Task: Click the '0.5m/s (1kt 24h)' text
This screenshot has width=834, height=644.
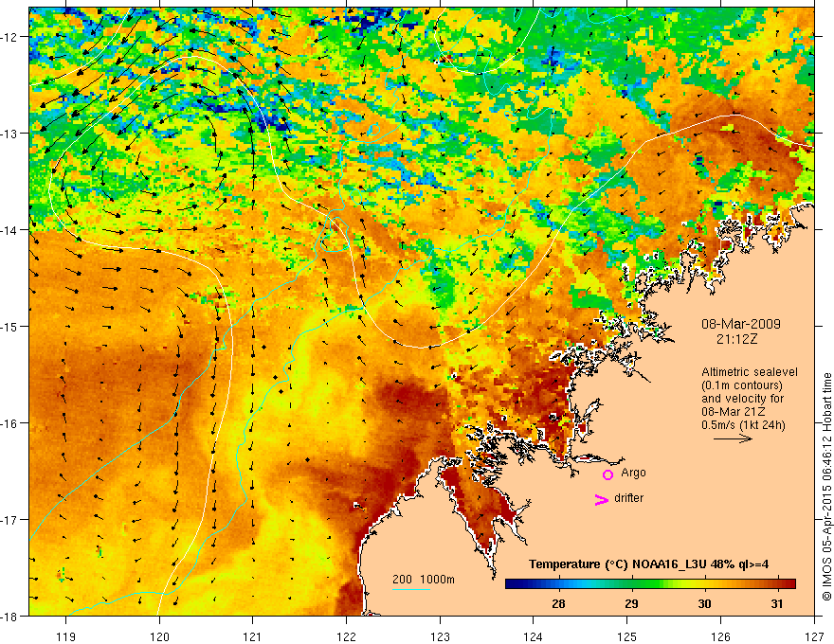Action: click(x=744, y=424)
